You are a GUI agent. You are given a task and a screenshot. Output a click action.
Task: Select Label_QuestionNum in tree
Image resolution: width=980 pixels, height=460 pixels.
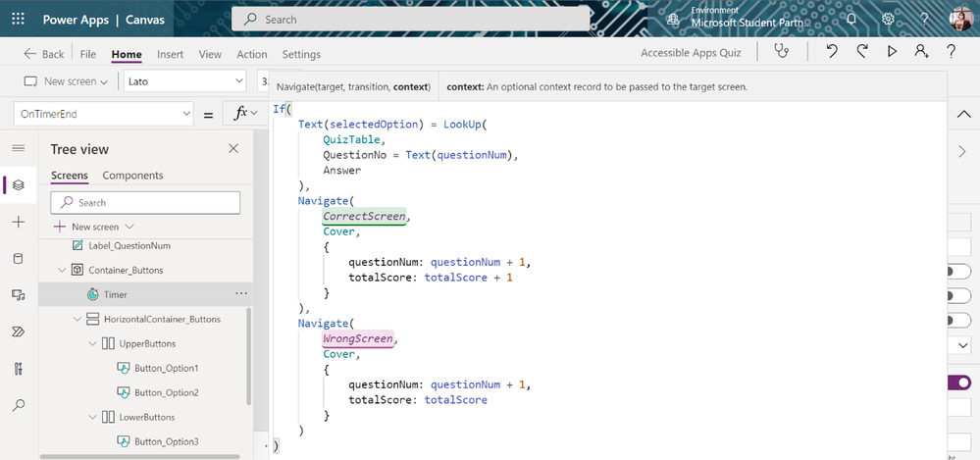[x=129, y=245]
